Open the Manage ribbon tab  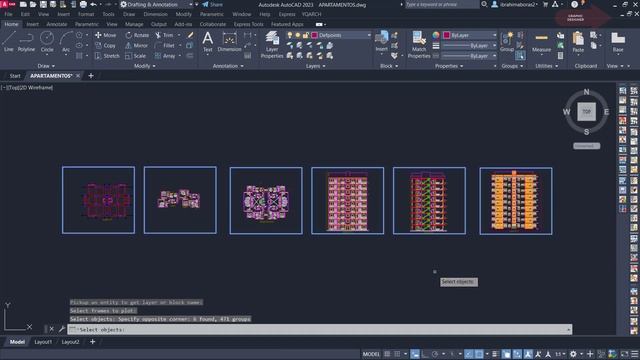click(x=134, y=24)
